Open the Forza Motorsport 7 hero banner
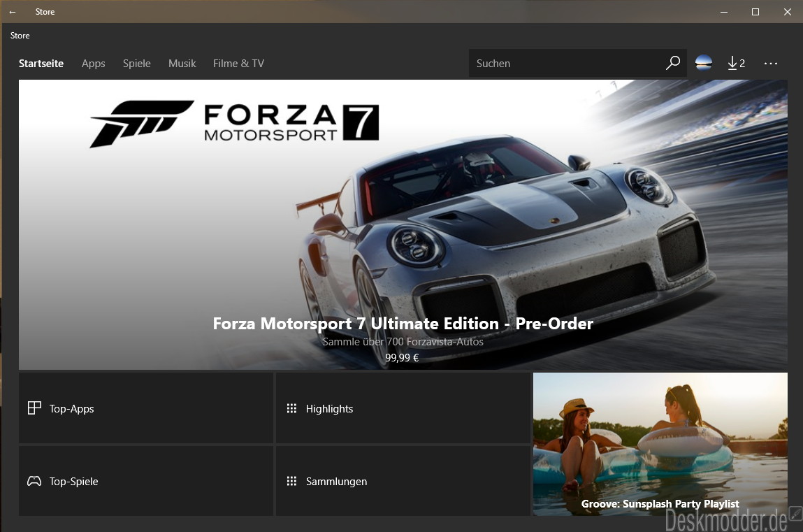The width and height of the screenshot is (803, 532). point(403,224)
